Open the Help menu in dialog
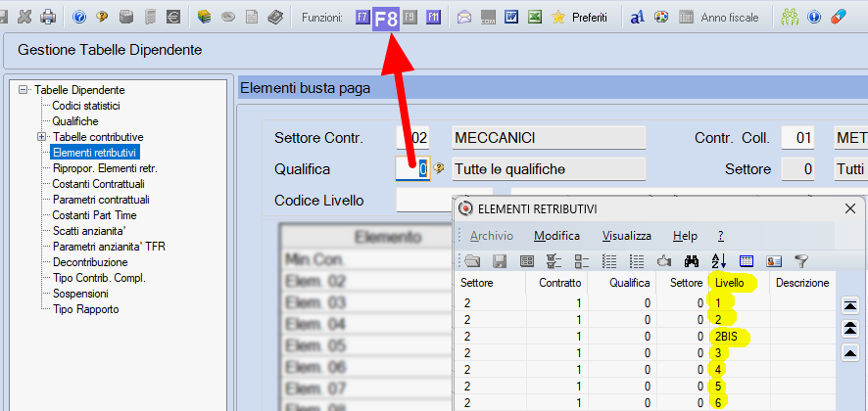Image resolution: width=868 pixels, height=411 pixels. (x=686, y=236)
